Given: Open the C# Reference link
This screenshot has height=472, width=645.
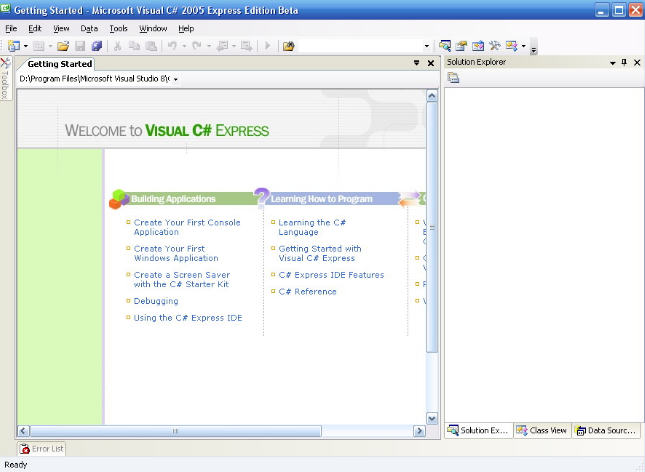Looking at the screenshot, I should [307, 291].
